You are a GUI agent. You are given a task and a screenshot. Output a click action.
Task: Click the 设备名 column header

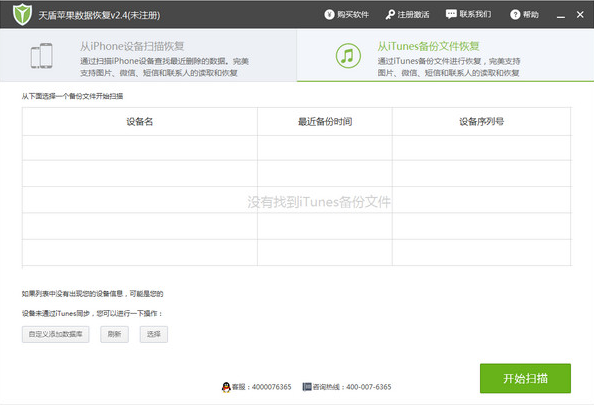[140, 122]
